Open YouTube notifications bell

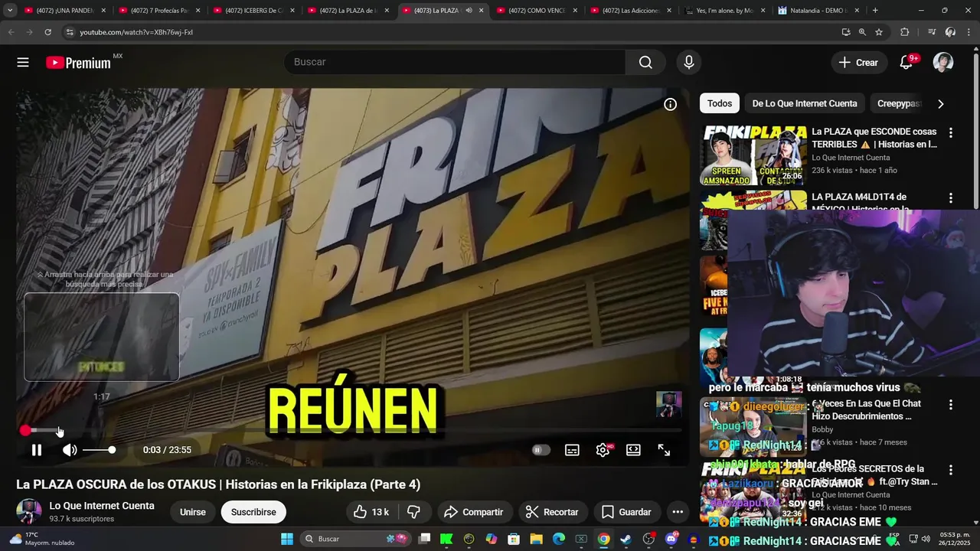pos(906,63)
